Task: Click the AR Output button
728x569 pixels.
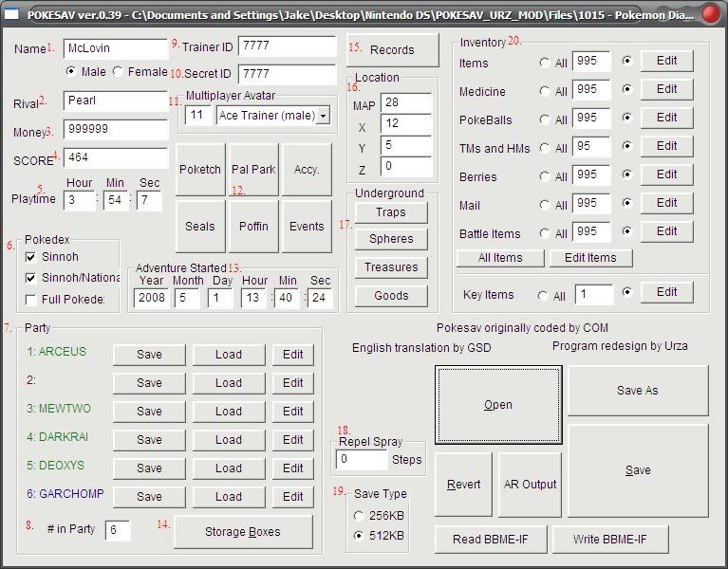Action: coord(530,485)
